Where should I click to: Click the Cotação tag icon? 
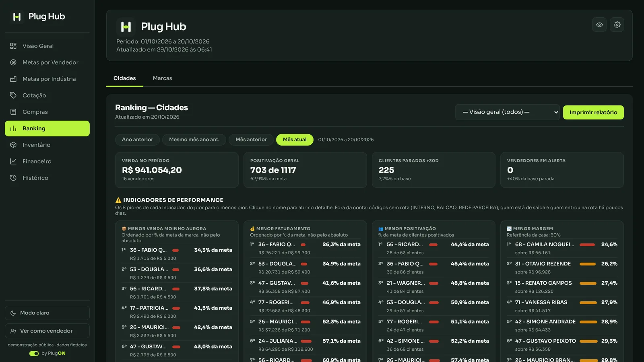(13, 95)
